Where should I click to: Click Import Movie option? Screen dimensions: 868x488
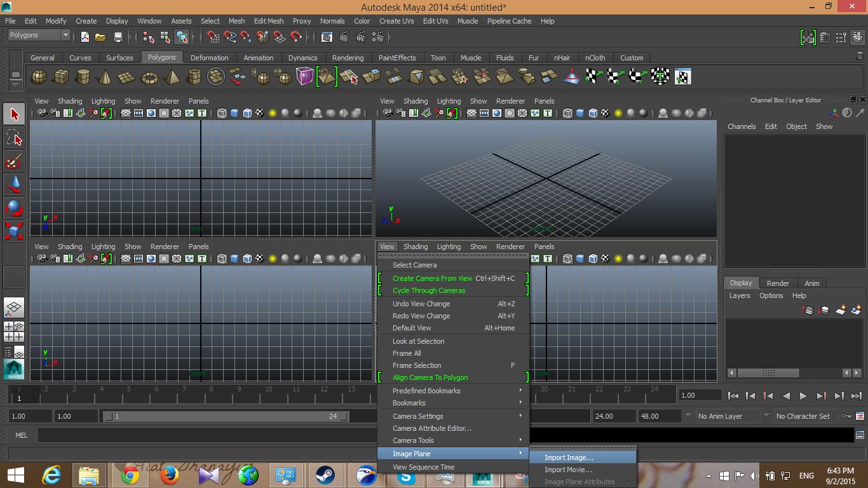pyautogui.click(x=583, y=470)
